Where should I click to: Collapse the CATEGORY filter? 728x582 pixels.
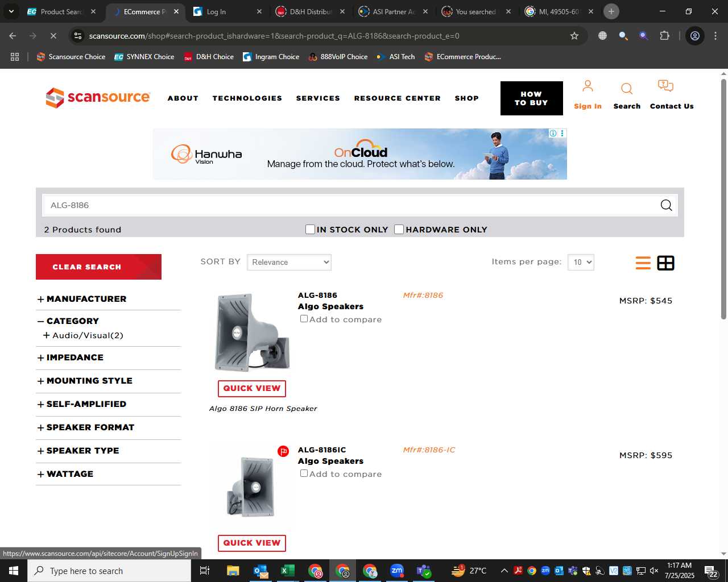pyautogui.click(x=68, y=321)
